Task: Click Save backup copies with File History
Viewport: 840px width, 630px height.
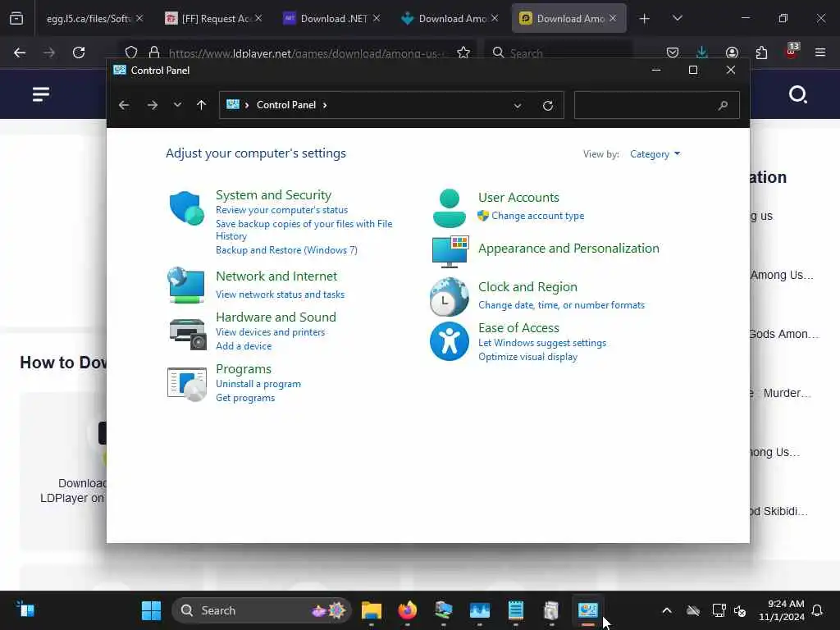Action: point(304,230)
